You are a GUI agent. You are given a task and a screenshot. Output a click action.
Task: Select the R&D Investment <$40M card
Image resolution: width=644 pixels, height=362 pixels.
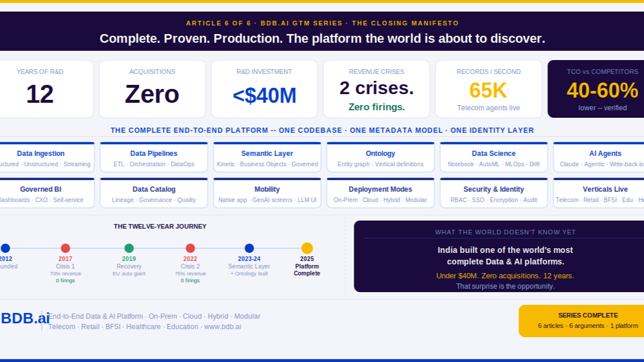pyautogui.click(x=264, y=89)
